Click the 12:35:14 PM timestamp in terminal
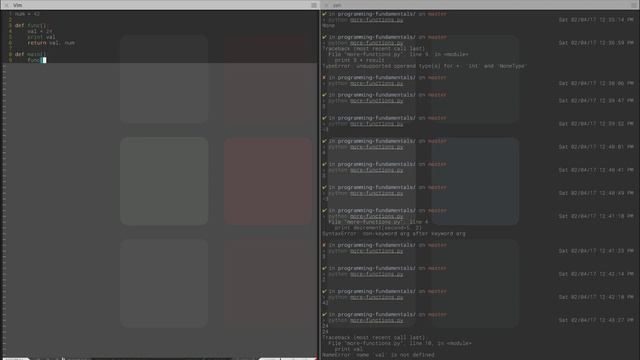 coord(596,20)
